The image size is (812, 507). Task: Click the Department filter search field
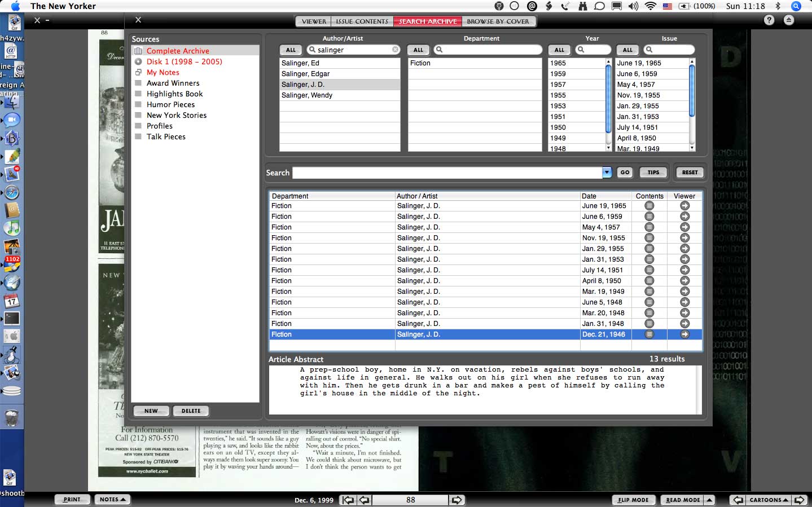tap(488, 50)
